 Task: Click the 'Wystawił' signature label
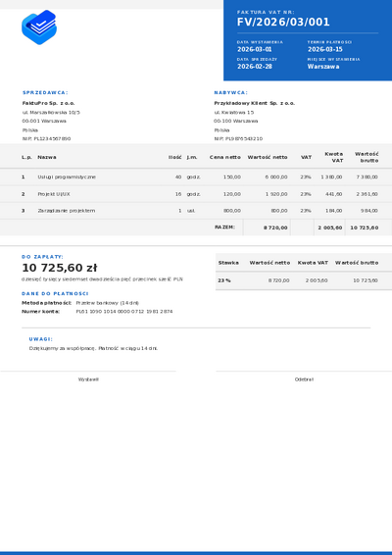(x=88, y=379)
